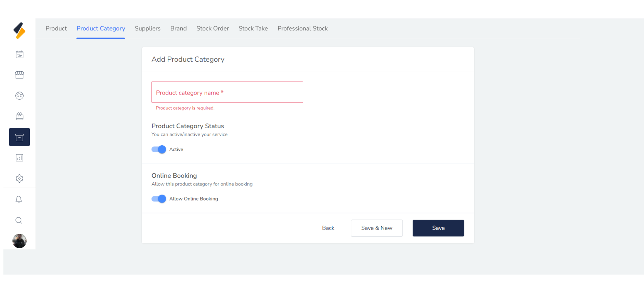Open the store icon in sidebar

point(20,75)
